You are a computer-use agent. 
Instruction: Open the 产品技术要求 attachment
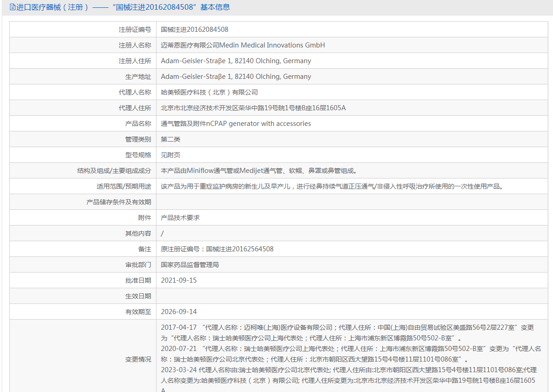(180, 218)
